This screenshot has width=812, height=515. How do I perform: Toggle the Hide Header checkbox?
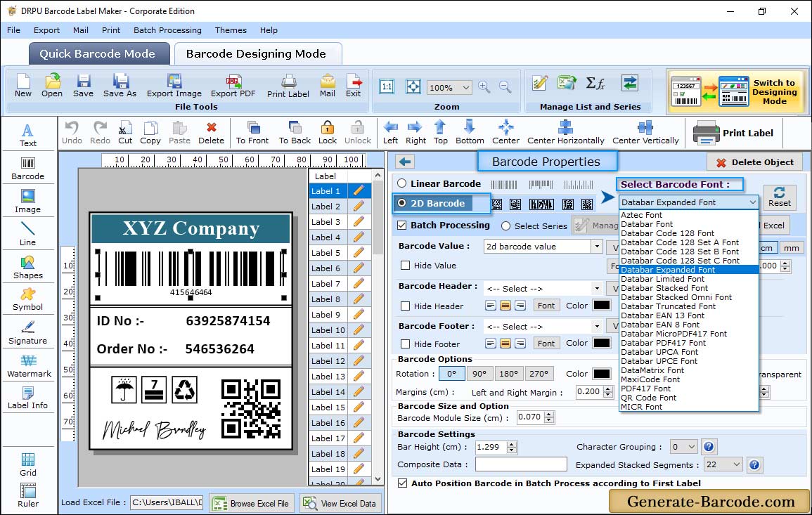pyautogui.click(x=406, y=306)
